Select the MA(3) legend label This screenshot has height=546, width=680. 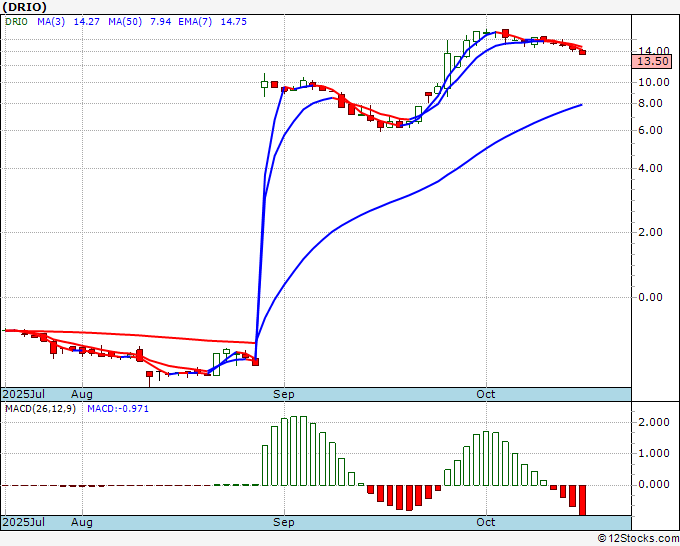[51, 21]
